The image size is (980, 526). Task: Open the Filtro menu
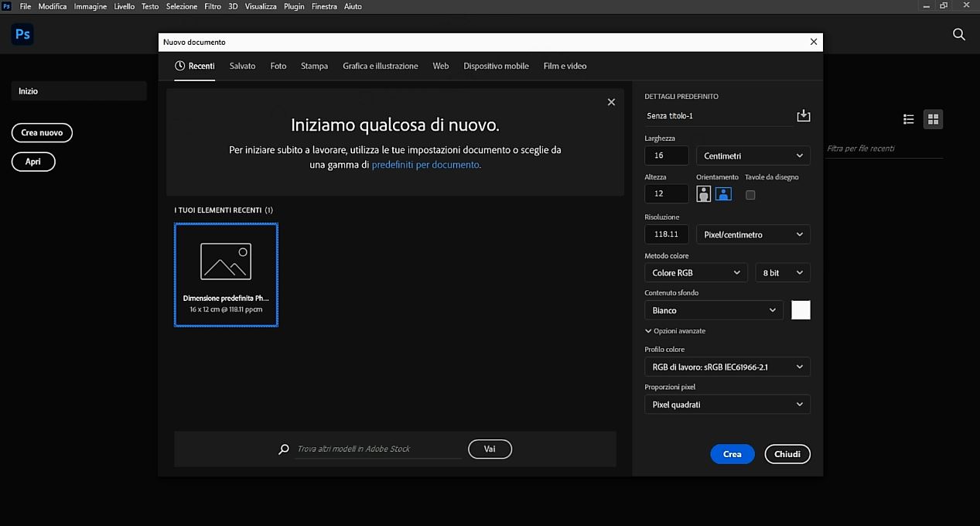pyautogui.click(x=213, y=6)
